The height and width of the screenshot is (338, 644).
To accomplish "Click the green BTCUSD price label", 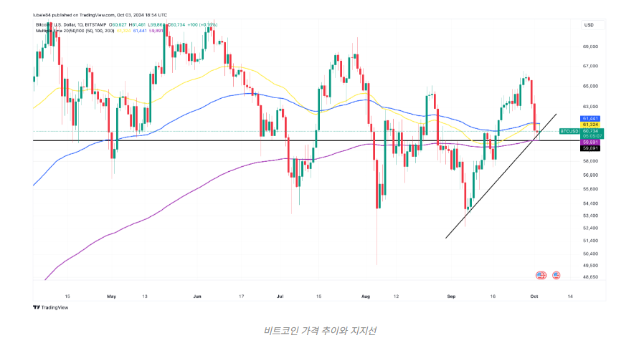I will coord(569,131).
